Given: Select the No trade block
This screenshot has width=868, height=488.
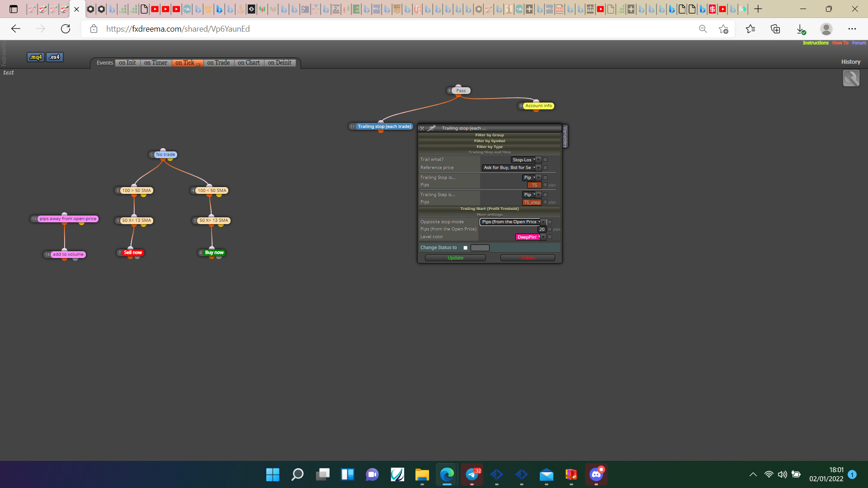Looking at the screenshot, I should click(x=165, y=155).
